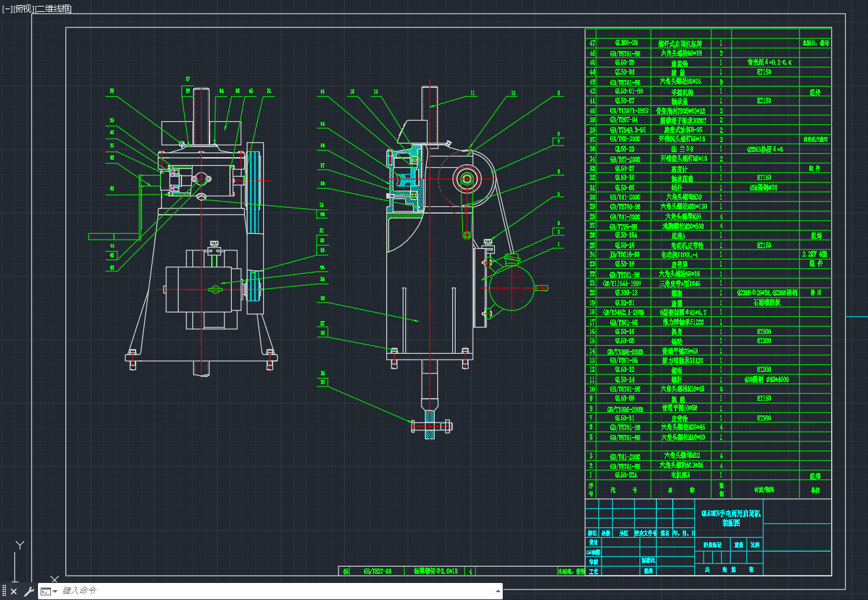Select the parts list cell QL50-19A
The image size is (868, 600).
click(625, 235)
